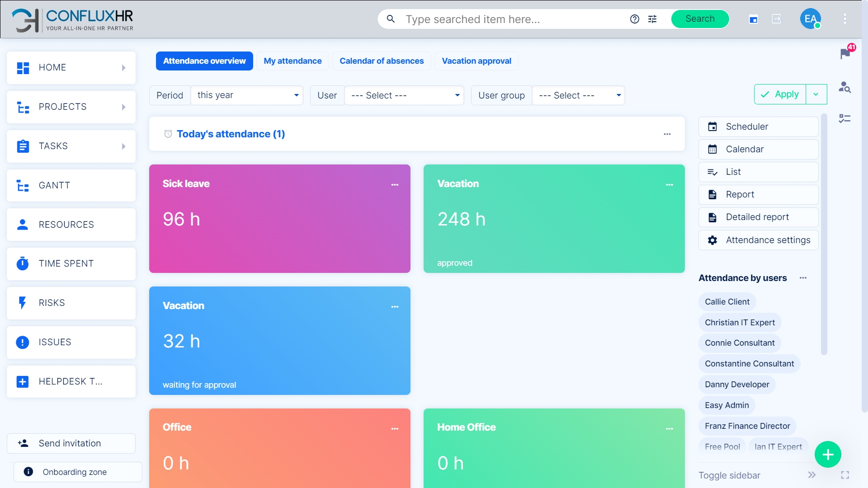
Task: Open the Vacation approval tab
Action: point(476,61)
